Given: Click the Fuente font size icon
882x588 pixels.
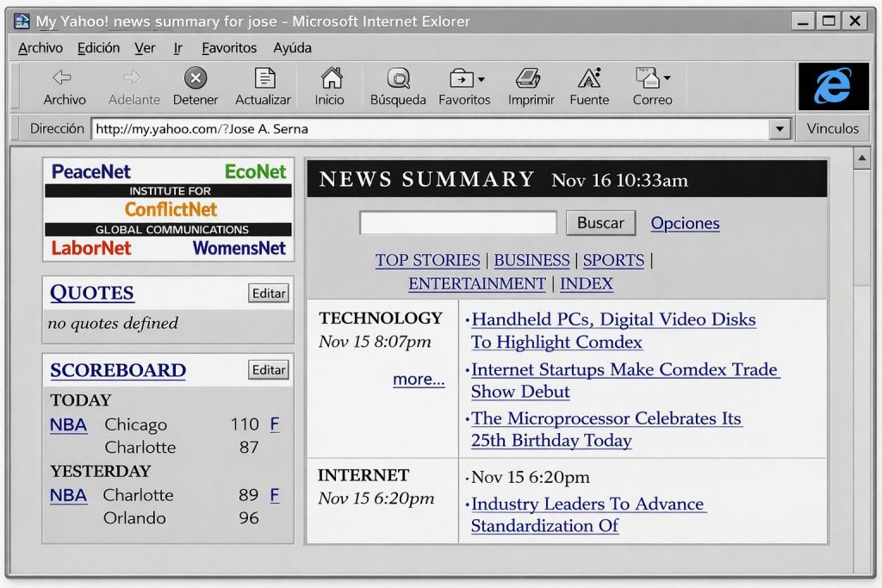Looking at the screenshot, I should coord(589,78).
